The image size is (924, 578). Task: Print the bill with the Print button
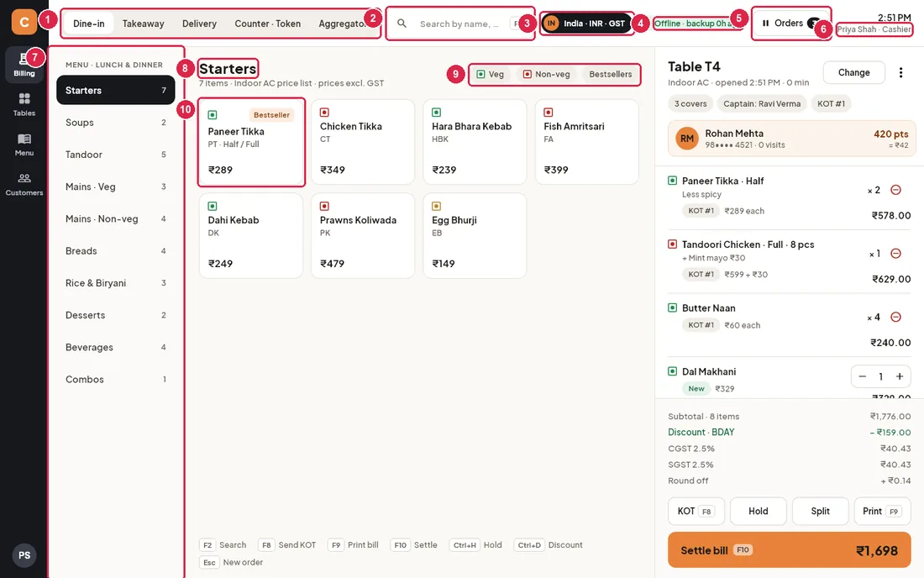coord(882,511)
